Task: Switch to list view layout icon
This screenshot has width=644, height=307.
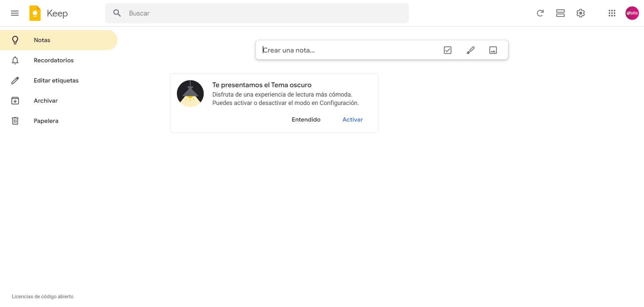Action: pyautogui.click(x=560, y=13)
